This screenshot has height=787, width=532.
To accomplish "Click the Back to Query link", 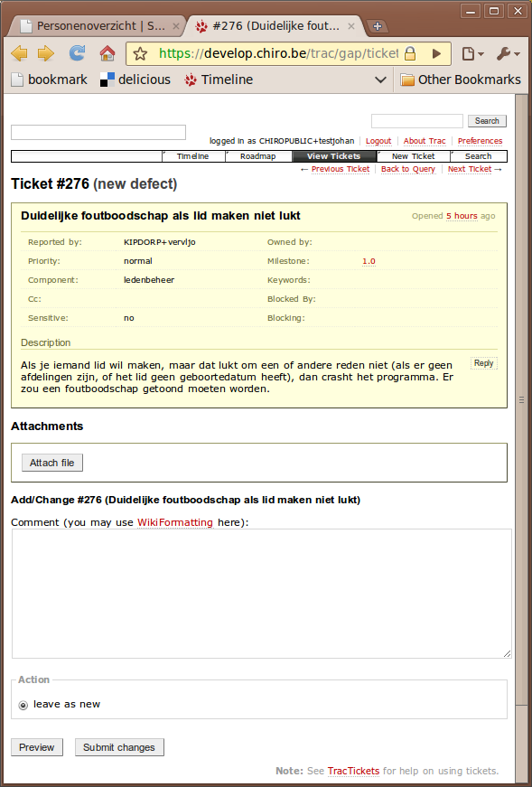I will 408,169.
